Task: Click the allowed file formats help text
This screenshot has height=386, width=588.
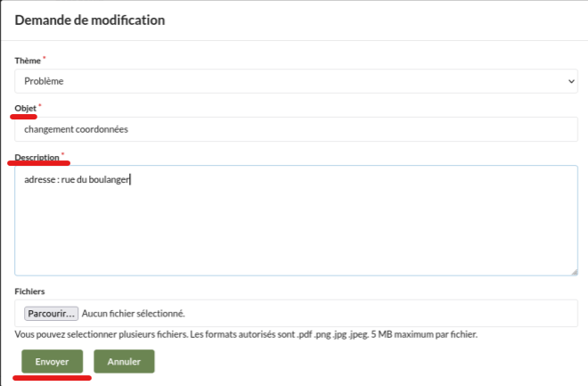Action: pyautogui.click(x=247, y=334)
